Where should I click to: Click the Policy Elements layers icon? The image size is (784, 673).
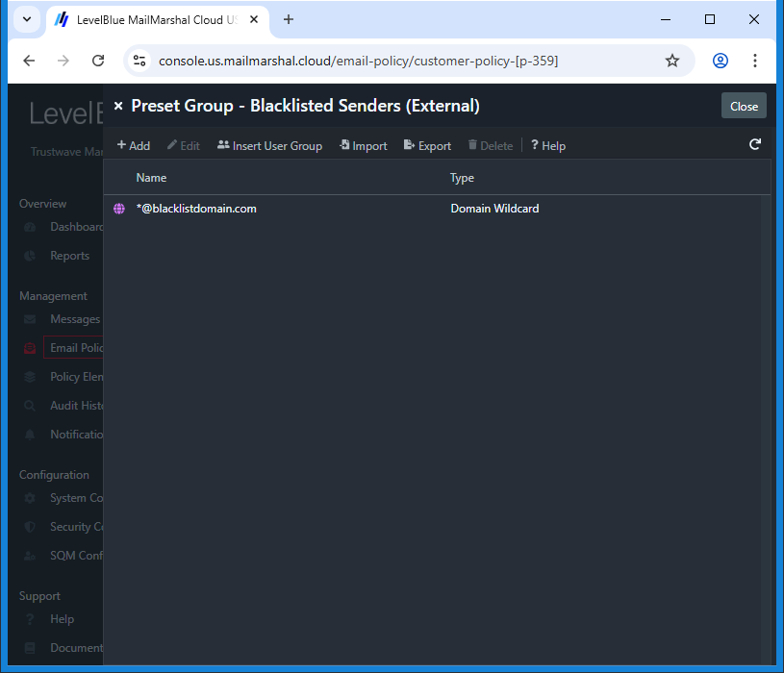pyautogui.click(x=30, y=377)
